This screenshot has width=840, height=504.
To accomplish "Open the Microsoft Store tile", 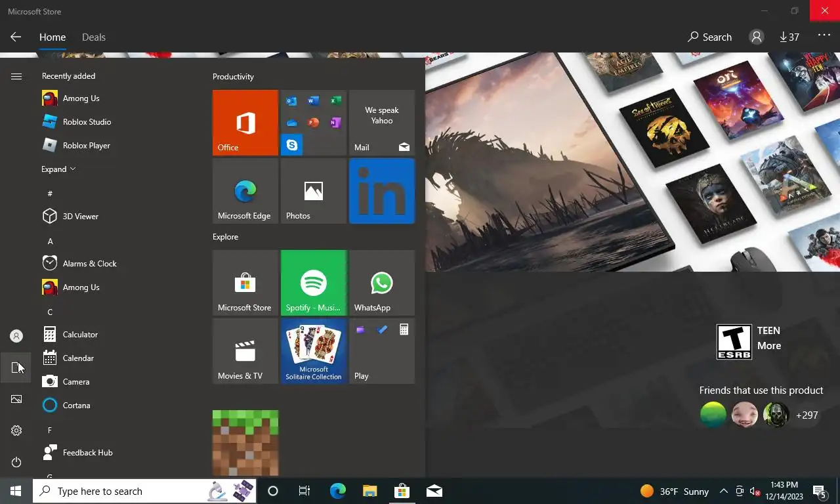I will (x=245, y=283).
